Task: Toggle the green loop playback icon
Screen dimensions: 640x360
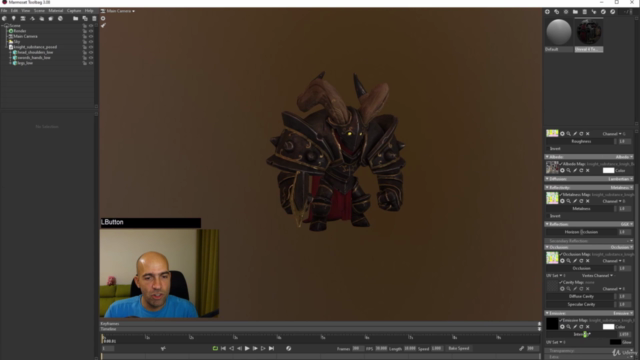Action: tap(215, 348)
